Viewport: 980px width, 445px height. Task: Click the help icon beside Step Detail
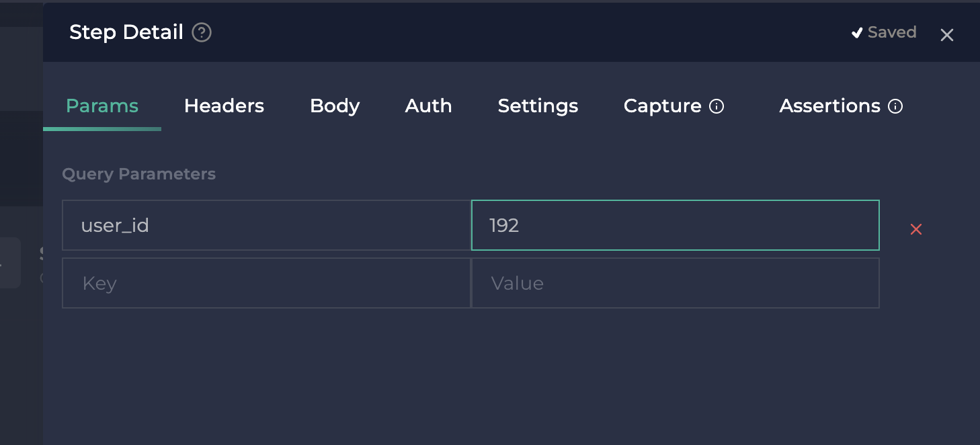[x=202, y=32]
